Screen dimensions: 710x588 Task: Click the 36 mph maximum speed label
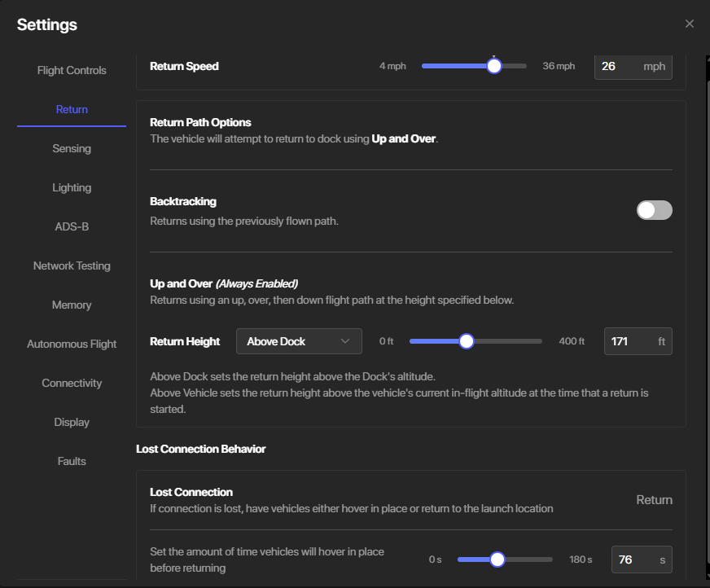click(x=559, y=66)
